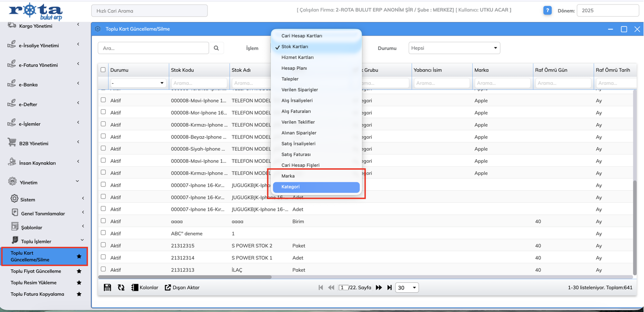Click the Kolonlar button

pyautogui.click(x=144, y=288)
